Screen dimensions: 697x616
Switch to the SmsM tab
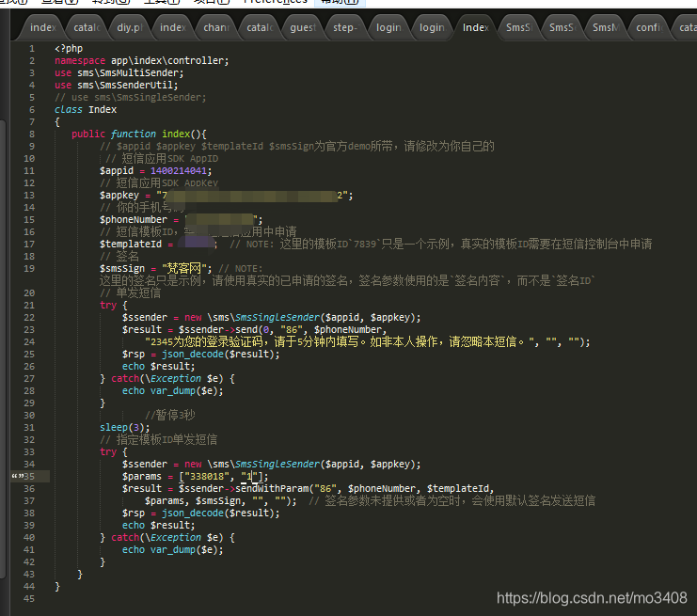click(x=605, y=27)
